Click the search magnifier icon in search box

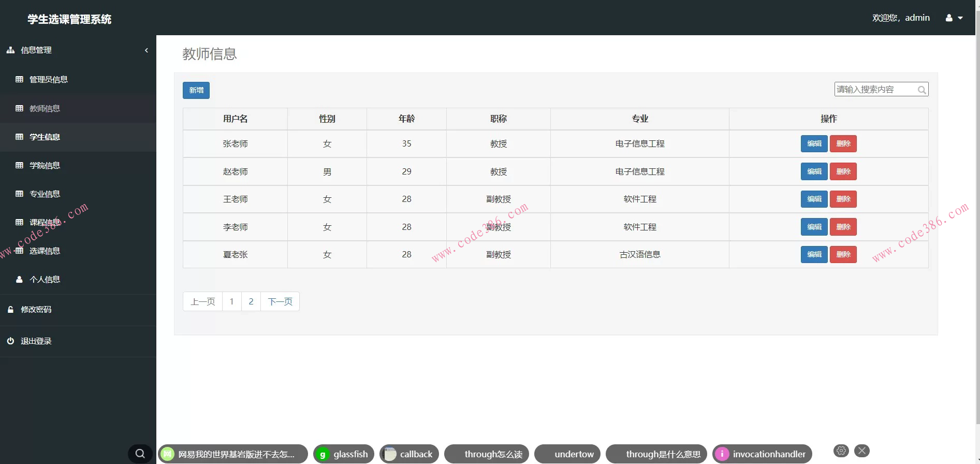point(922,90)
